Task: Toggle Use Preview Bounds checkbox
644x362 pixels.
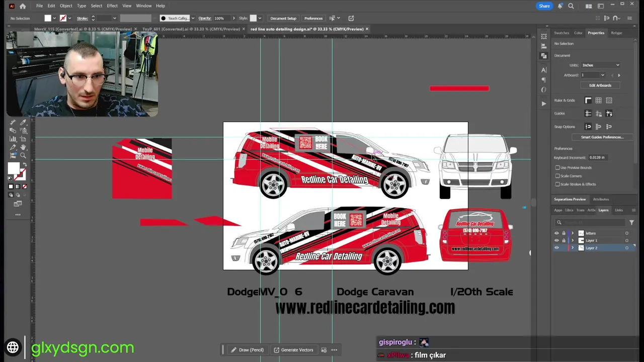Action: (557, 167)
